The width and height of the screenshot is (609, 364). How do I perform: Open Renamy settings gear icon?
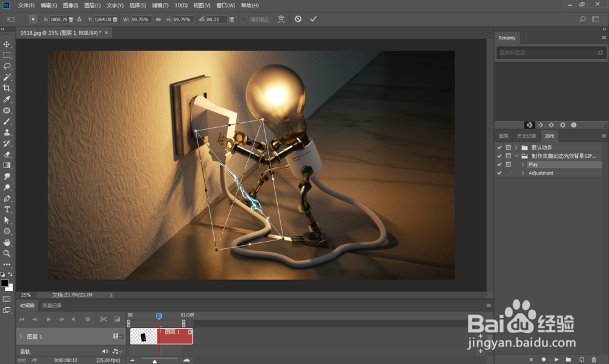point(562,125)
